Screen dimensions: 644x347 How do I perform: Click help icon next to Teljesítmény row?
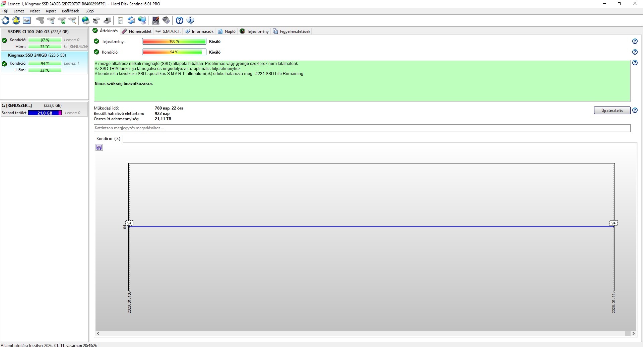tap(635, 41)
